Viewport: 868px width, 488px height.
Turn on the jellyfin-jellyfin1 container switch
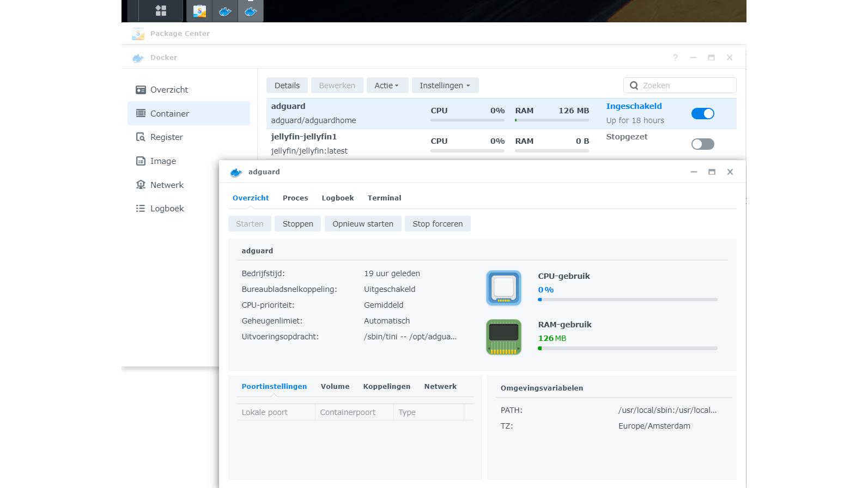tap(702, 144)
